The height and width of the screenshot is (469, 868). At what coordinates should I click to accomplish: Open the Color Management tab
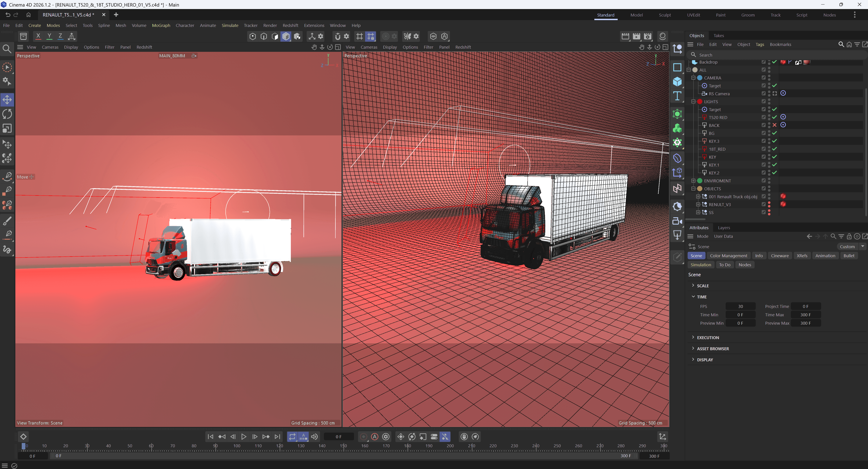pos(728,255)
